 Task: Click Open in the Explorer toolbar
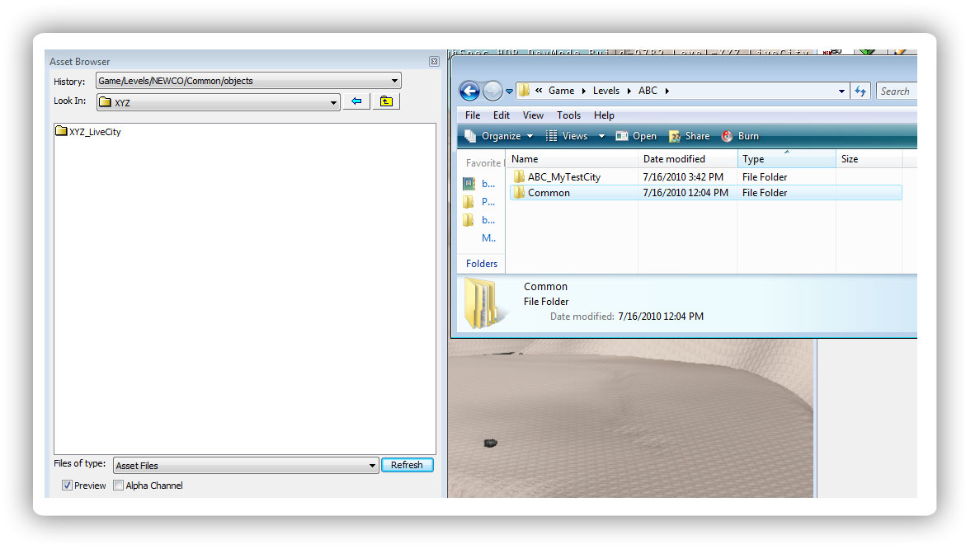pos(636,136)
